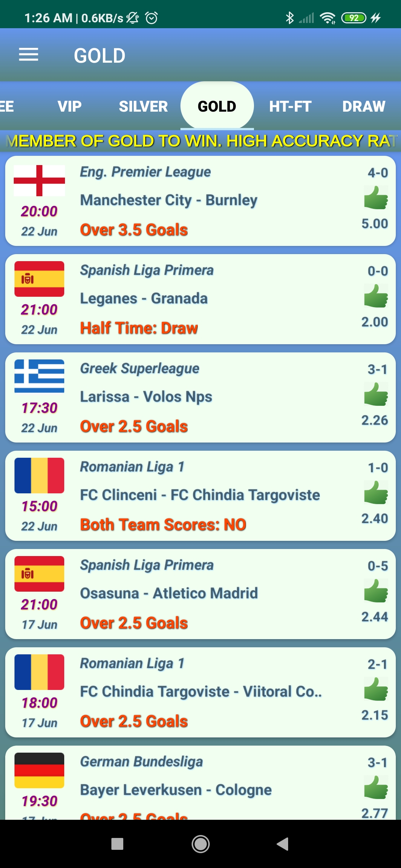
Task: Tap the scrolling gold membership banner
Action: [x=200, y=141]
